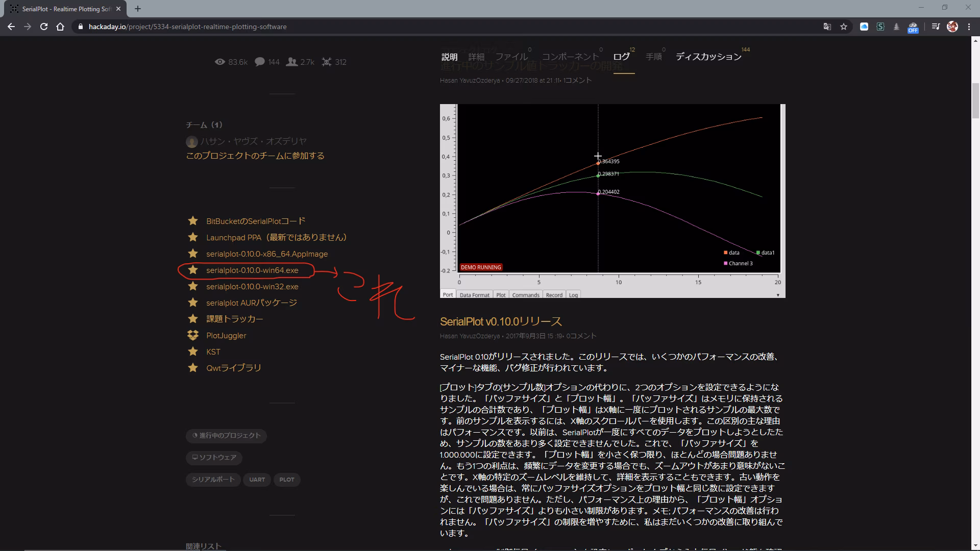Image resolution: width=980 pixels, height=551 pixels.
Task: Click このプロジェクトのチームに参加する link
Action: click(255, 156)
